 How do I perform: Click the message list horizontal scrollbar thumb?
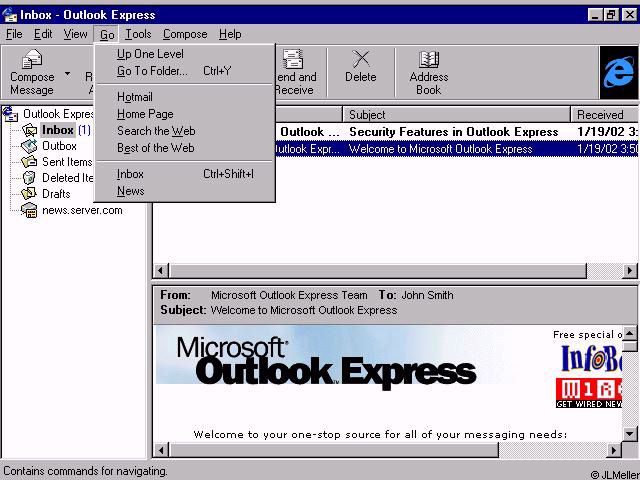(378, 271)
